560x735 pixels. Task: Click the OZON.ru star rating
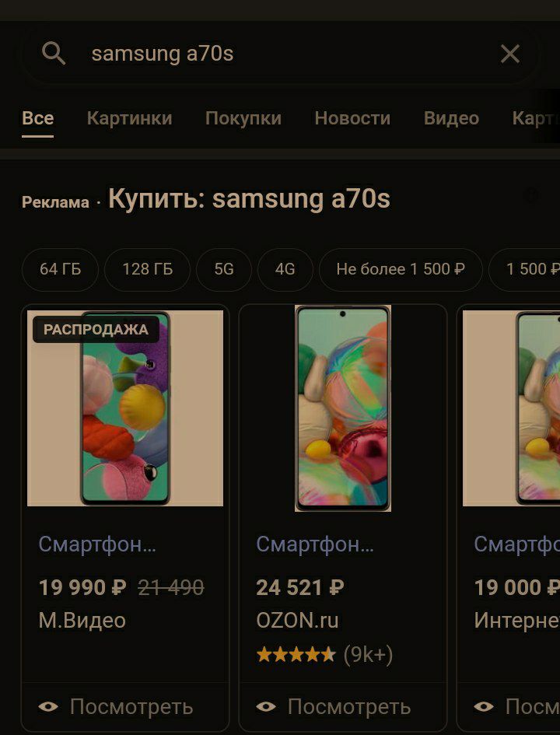(296, 654)
